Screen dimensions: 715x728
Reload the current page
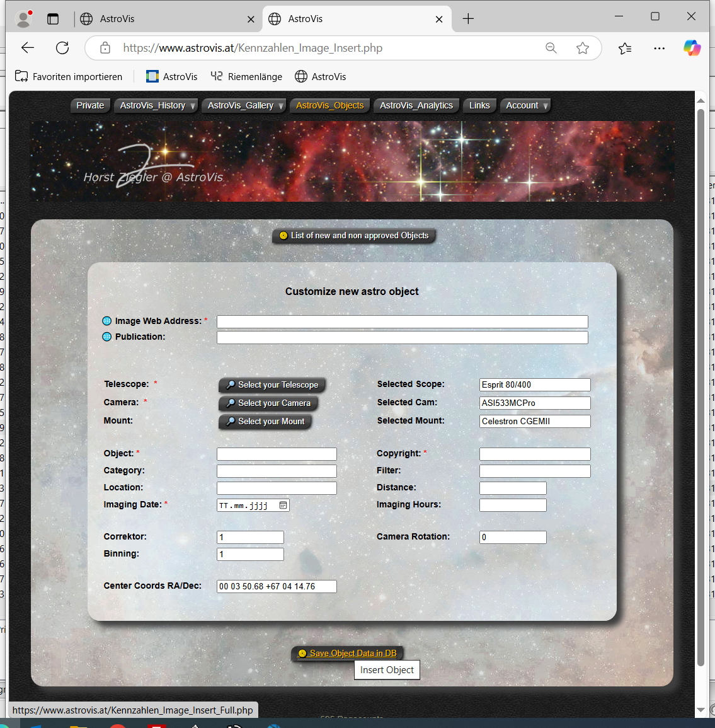coord(62,48)
